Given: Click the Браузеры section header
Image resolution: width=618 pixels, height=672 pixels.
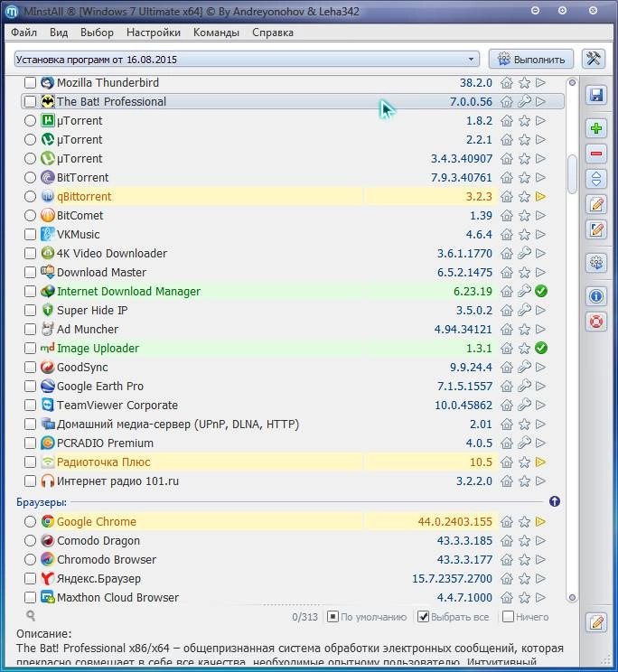Looking at the screenshot, I should pos(42,502).
